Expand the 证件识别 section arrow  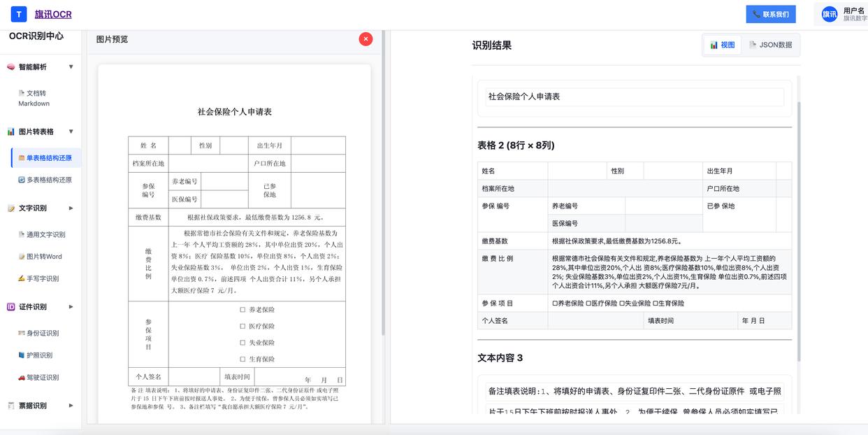coord(71,307)
